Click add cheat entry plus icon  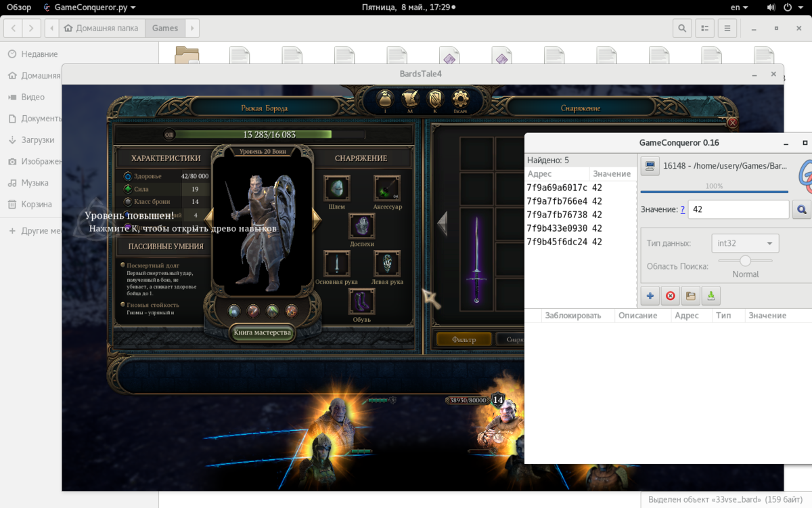coord(650,295)
